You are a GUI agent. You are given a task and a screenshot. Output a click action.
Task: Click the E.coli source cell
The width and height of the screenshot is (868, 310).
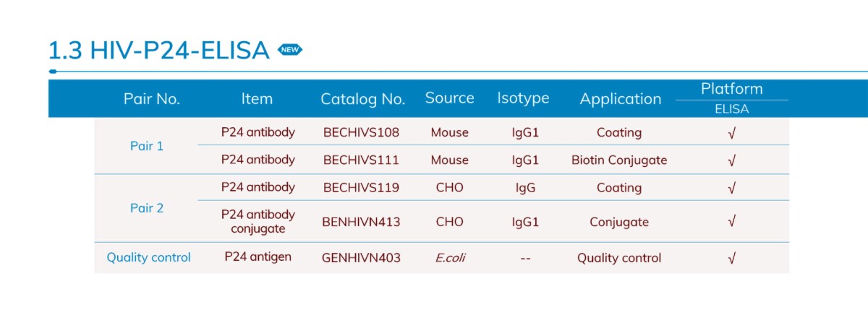tap(449, 258)
